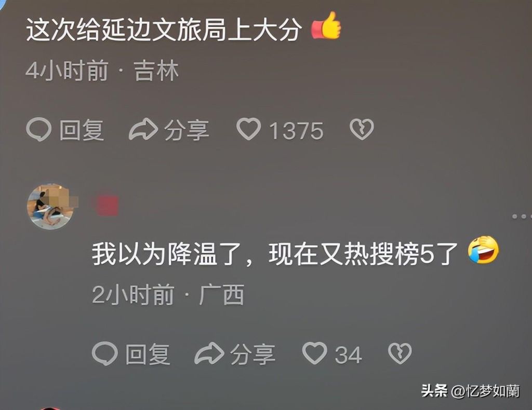
Task: Like the comment with 34 likes
Action: 314,353
